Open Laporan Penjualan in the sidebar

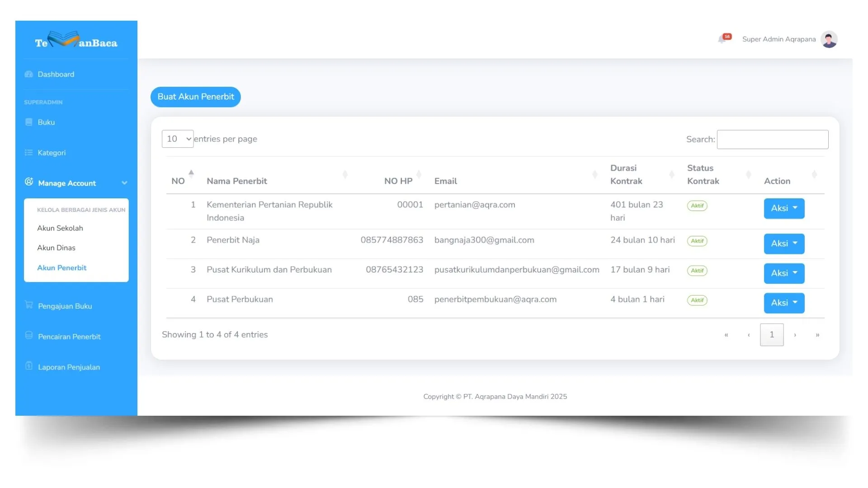69,367
